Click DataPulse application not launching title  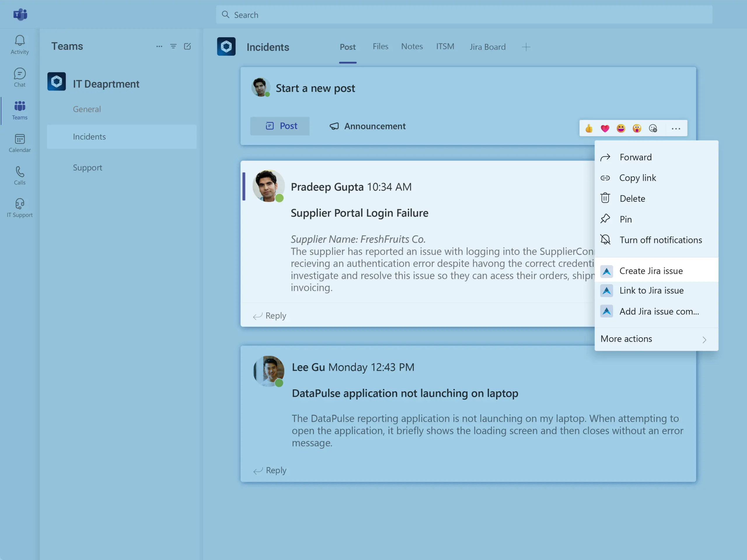(x=405, y=393)
